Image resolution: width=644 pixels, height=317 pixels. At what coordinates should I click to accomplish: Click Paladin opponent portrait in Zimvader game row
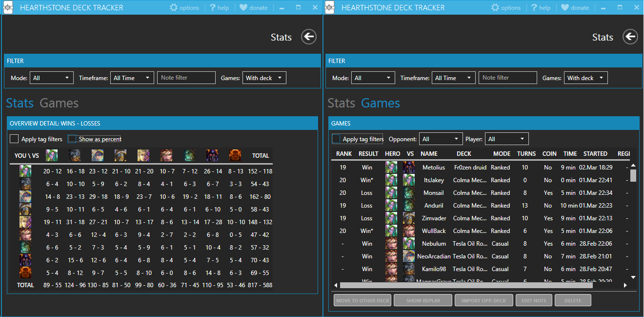pos(409,218)
